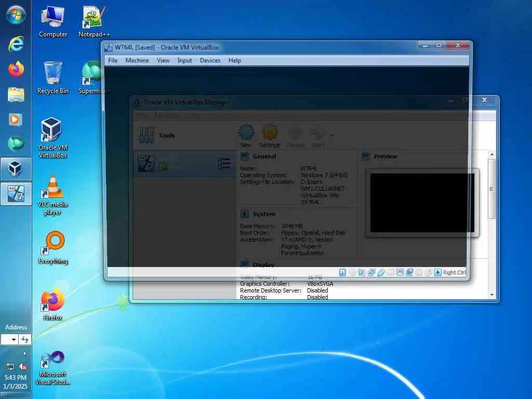The image size is (532, 399).
Task: Open the Recycle Bin desktop icon
Action: pyautogui.click(x=53, y=78)
